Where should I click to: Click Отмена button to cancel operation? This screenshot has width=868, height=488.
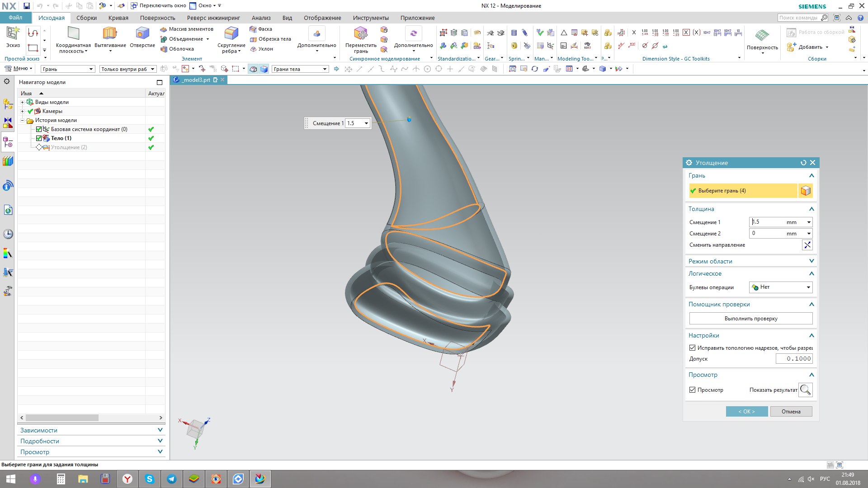click(791, 411)
